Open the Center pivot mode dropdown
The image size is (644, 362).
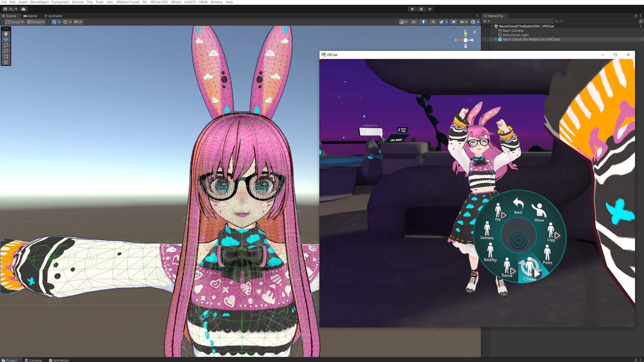(x=15, y=22)
